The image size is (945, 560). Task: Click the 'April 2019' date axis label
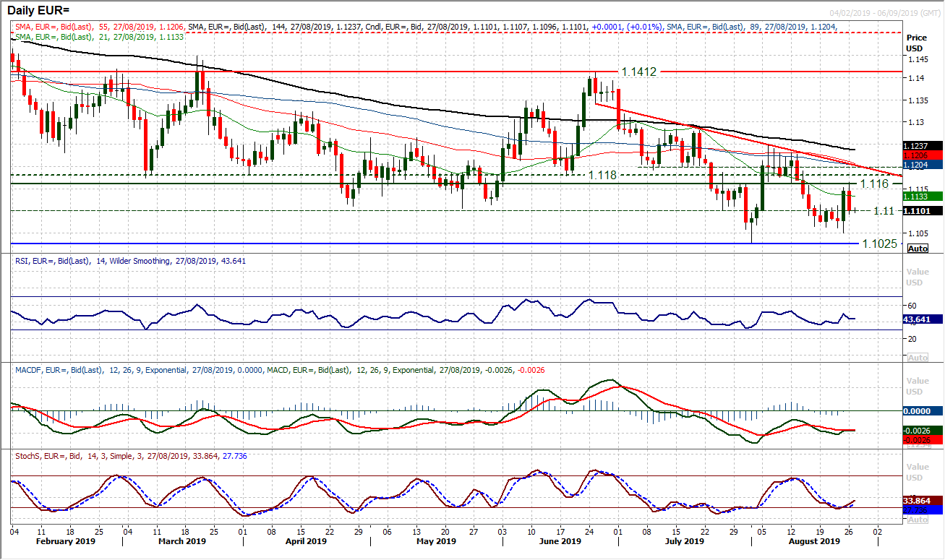click(x=305, y=540)
